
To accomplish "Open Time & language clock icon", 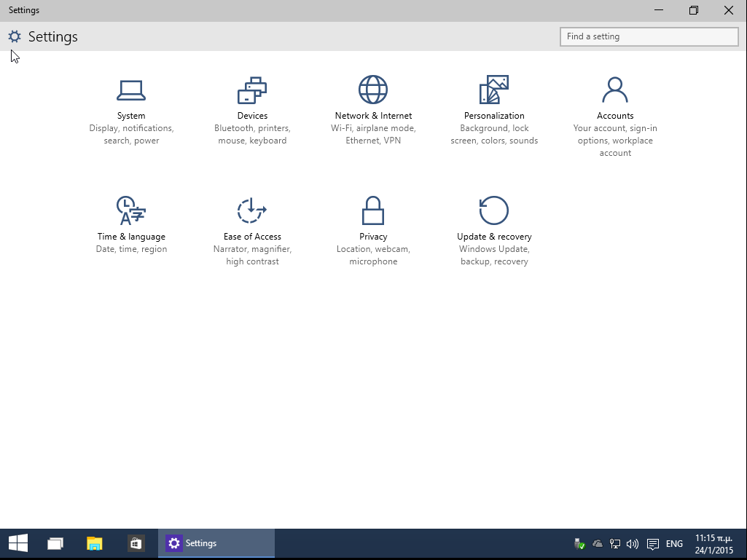I will pos(131,210).
